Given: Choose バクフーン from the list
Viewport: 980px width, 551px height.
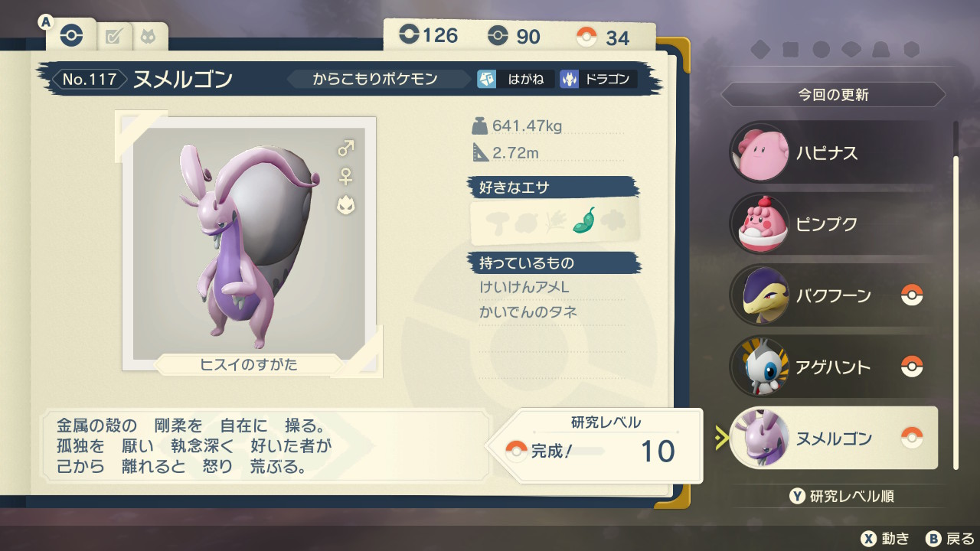Looking at the screenshot, I should (x=833, y=295).
